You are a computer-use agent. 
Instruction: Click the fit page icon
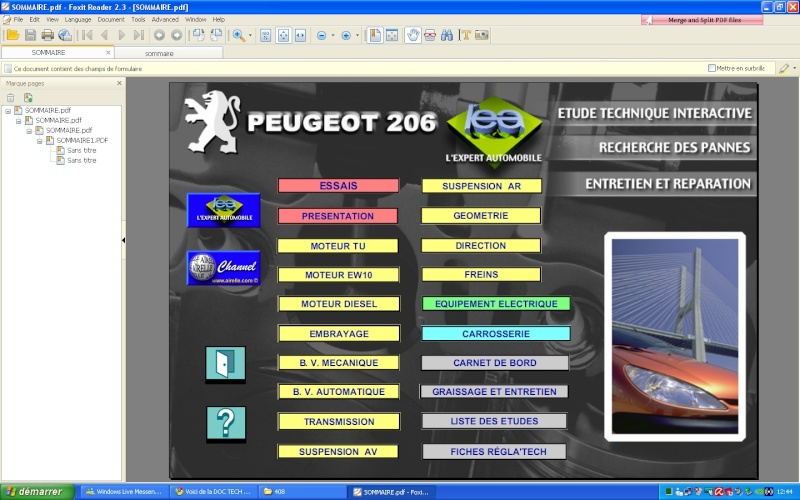[x=283, y=35]
